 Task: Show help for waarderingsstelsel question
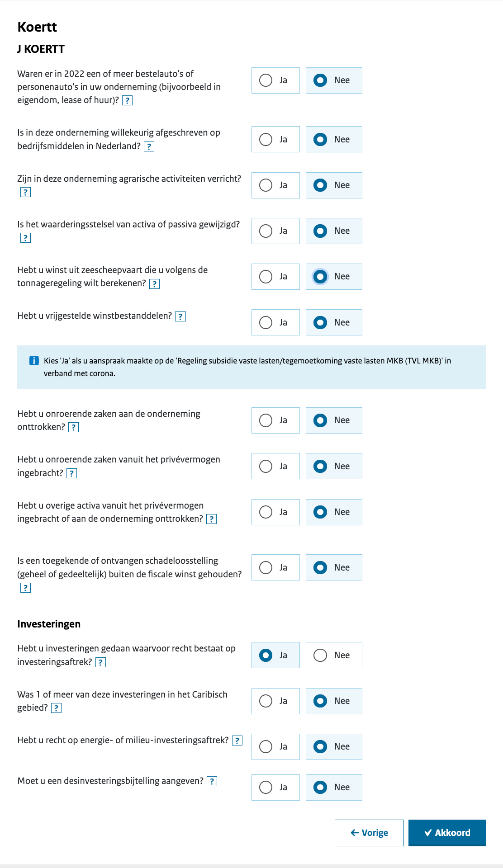[x=25, y=238]
